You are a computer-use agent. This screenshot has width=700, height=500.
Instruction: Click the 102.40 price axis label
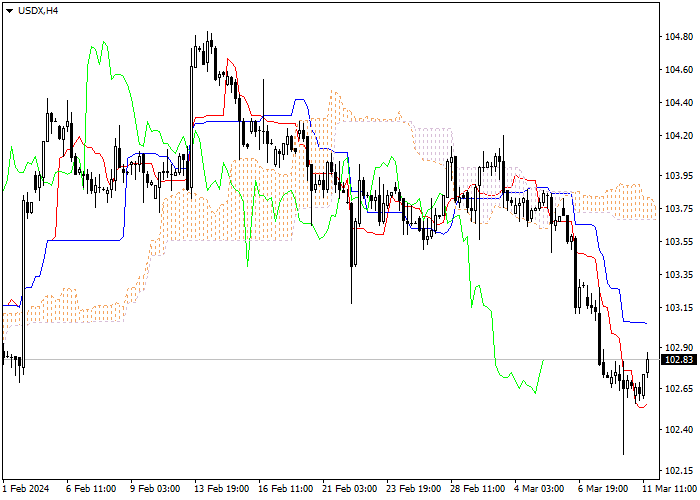pyautogui.click(x=679, y=429)
